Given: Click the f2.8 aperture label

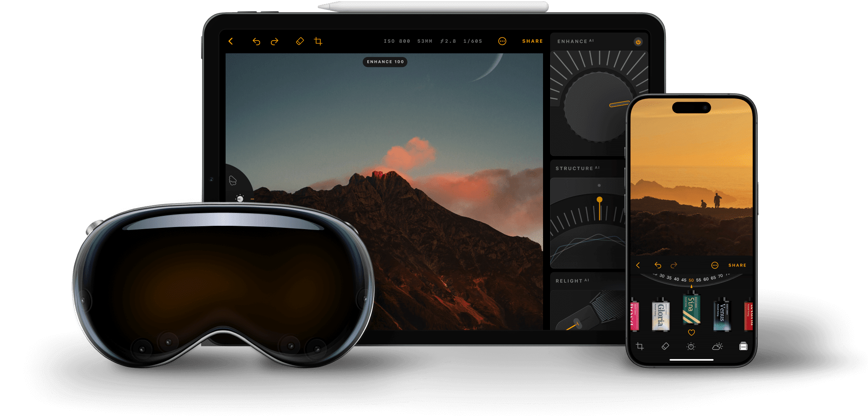Looking at the screenshot, I should (448, 41).
